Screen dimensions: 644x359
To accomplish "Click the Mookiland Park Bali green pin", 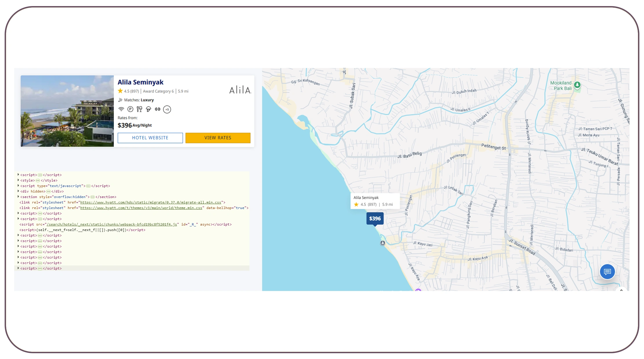I will click(577, 85).
